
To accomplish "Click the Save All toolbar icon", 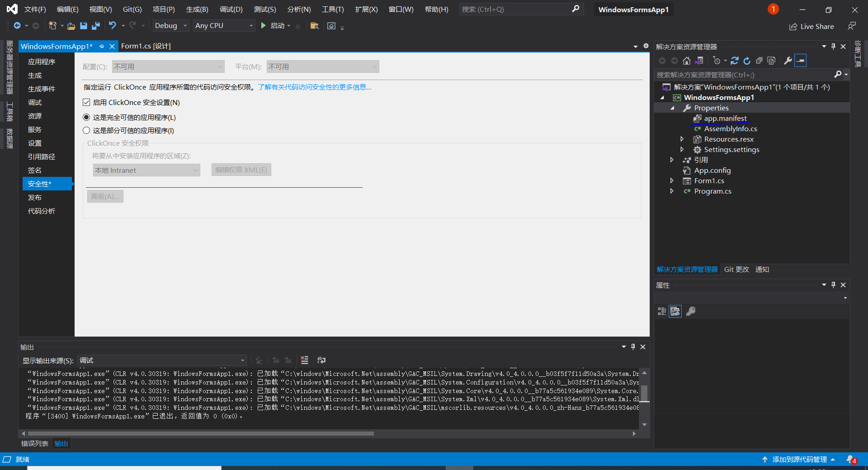I will click(x=95, y=26).
